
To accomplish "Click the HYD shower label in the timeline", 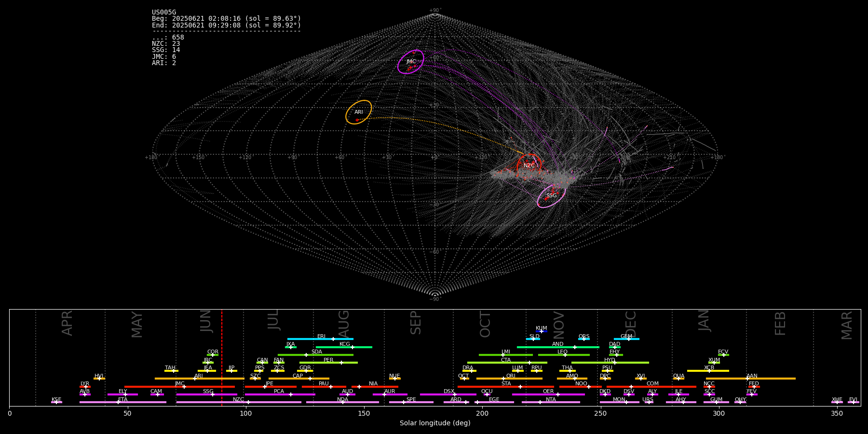I will (610, 360).
